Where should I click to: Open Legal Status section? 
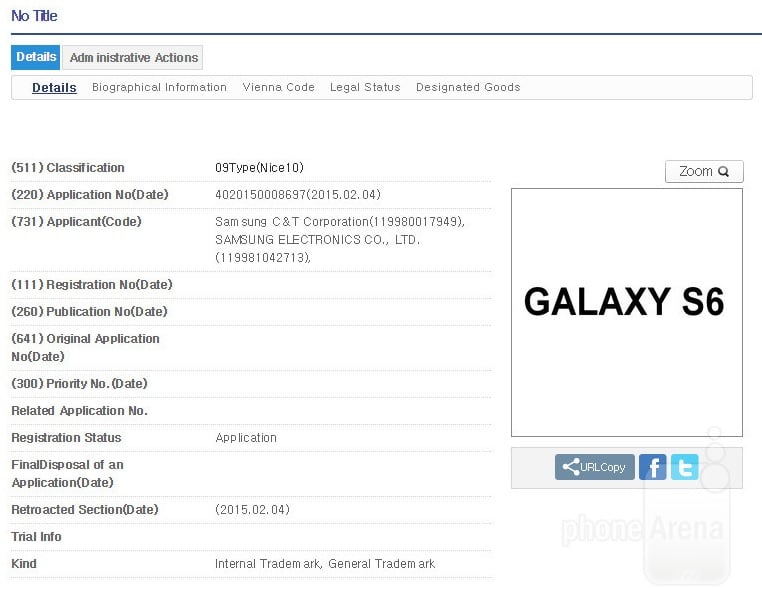tap(365, 87)
